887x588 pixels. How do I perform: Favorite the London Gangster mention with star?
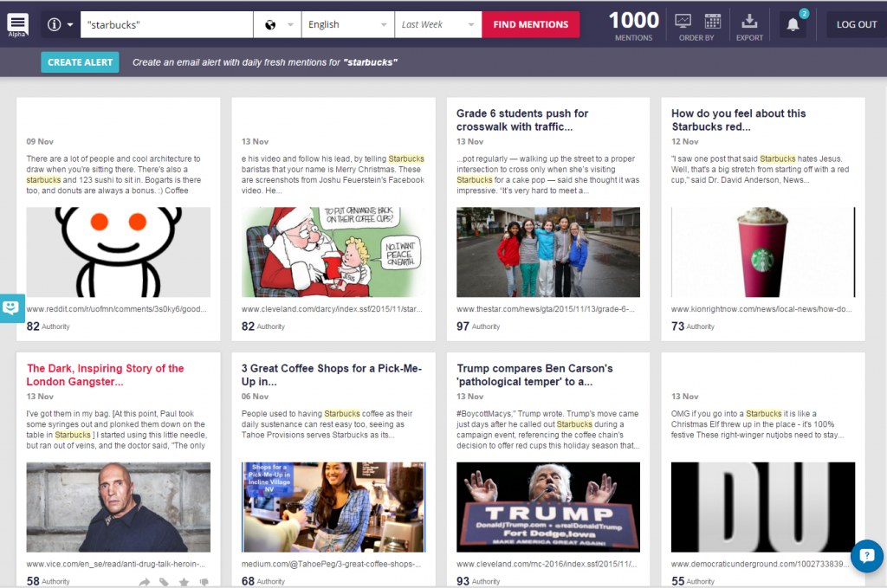[184, 582]
